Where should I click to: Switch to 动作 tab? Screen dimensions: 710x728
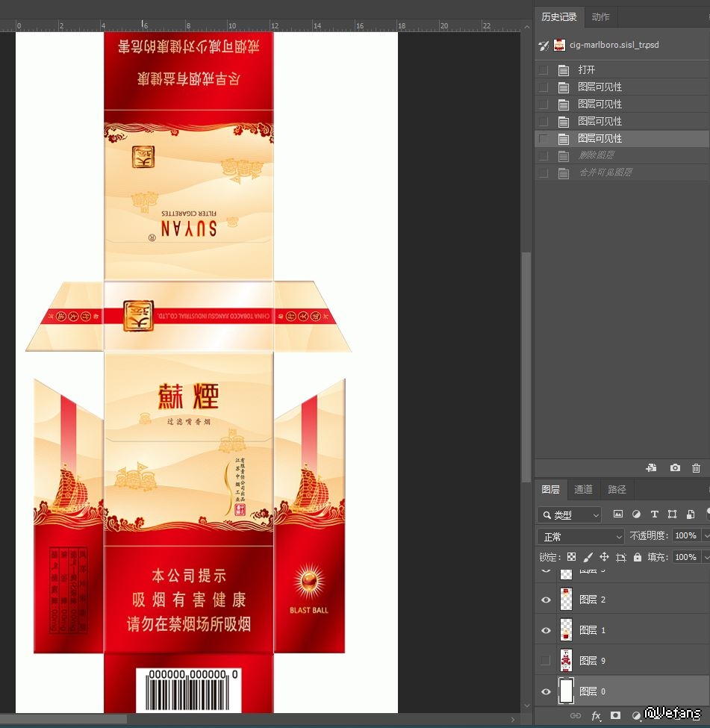(600, 17)
